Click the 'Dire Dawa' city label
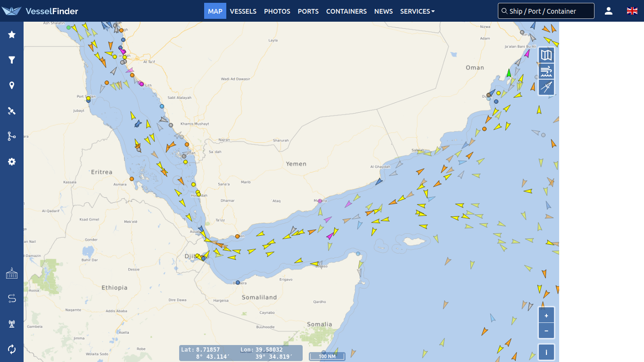Viewport: 644px width, 362px height. click(x=178, y=300)
